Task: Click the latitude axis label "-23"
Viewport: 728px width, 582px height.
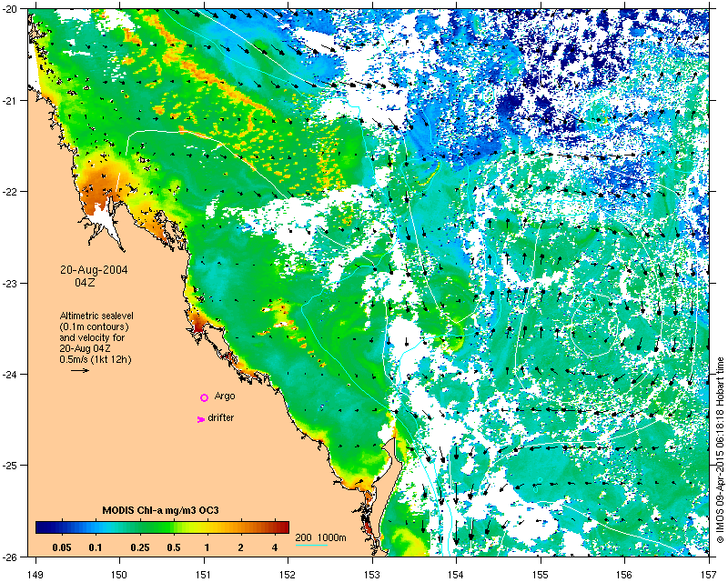Action: (11, 283)
